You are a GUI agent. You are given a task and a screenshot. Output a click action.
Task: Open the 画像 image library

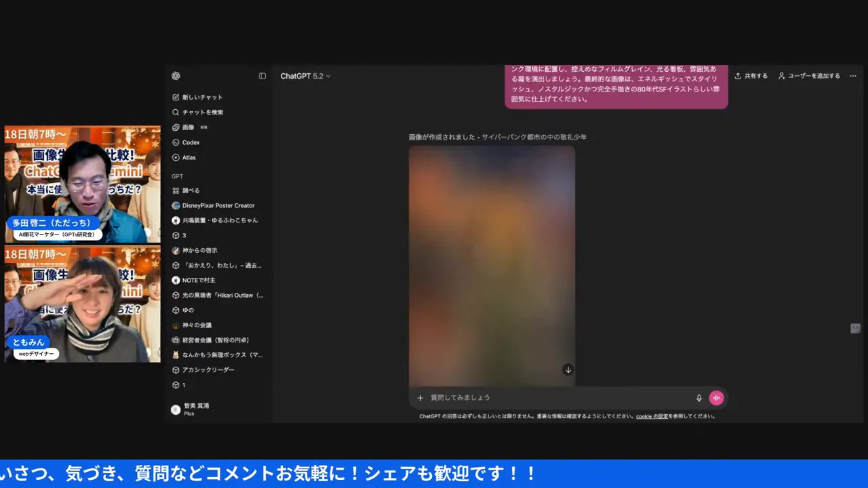[187, 127]
